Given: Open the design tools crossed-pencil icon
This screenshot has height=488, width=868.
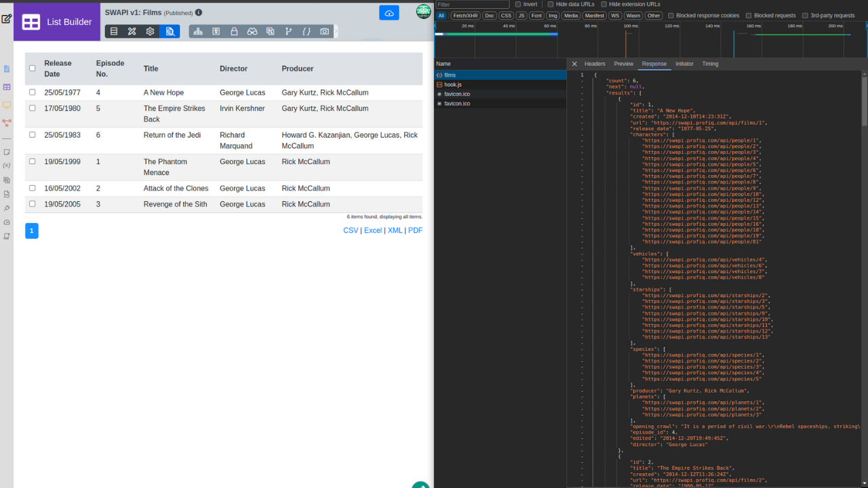Looking at the screenshot, I should [132, 31].
